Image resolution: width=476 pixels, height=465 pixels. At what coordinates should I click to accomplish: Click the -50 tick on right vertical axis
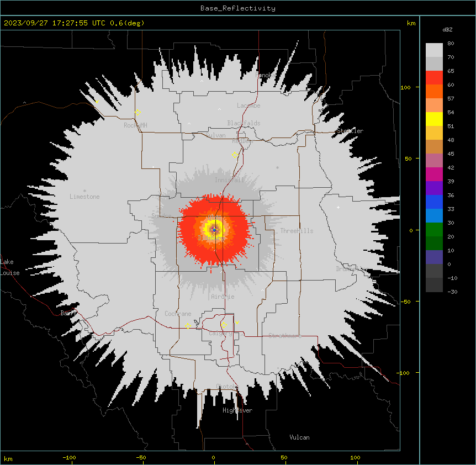click(405, 302)
